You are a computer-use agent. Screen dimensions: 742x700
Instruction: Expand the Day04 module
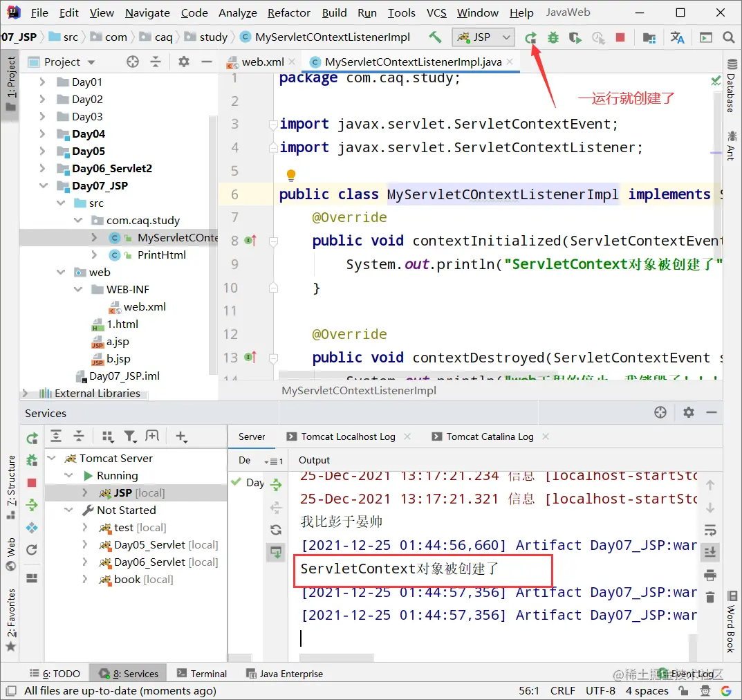[42, 134]
